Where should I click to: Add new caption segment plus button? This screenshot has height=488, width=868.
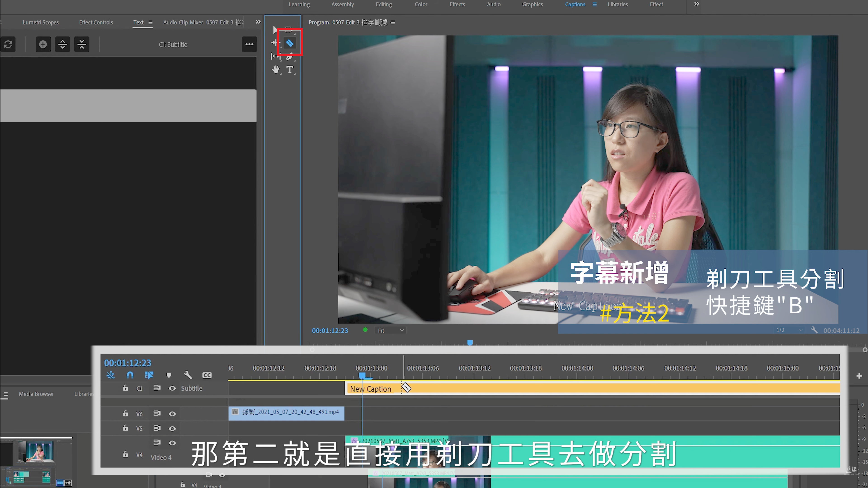click(x=43, y=44)
